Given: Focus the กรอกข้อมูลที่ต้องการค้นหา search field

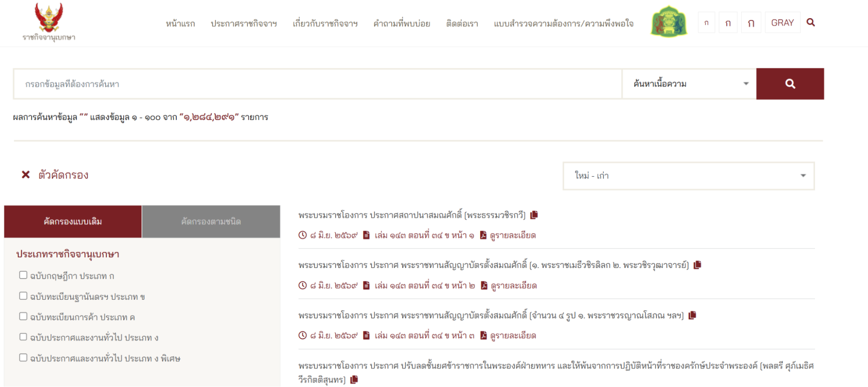Looking at the screenshot, I should click(318, 84).
